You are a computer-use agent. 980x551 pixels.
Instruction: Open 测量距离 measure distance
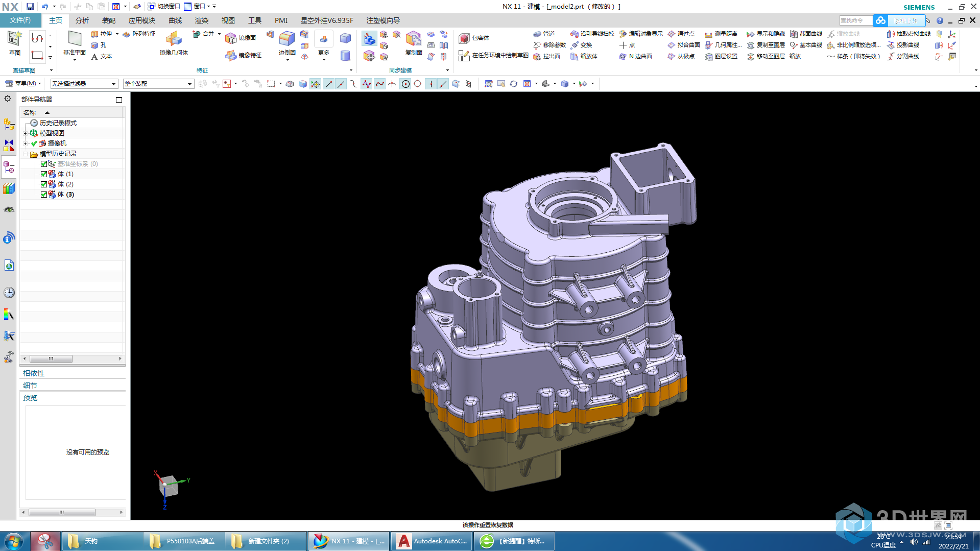(721, 34)
